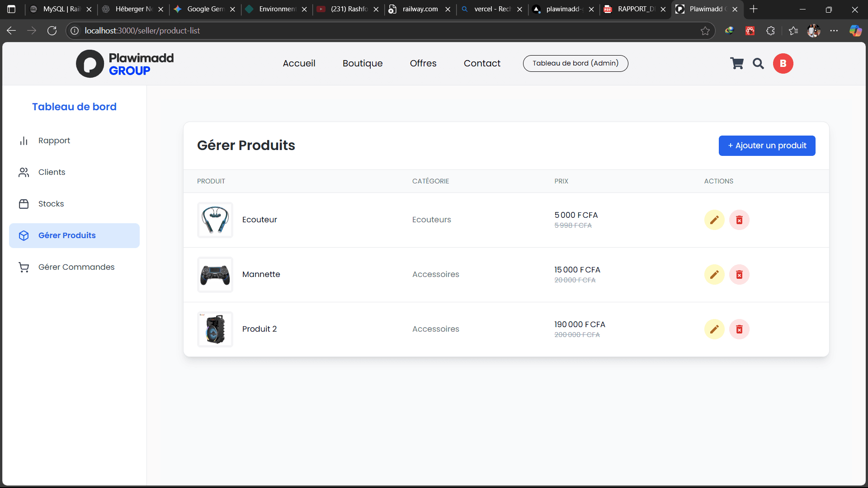Image resolution: width=868 pixels, height=488 pixels.
Task: Click the search magnifier icon in header
Action: 758,64
